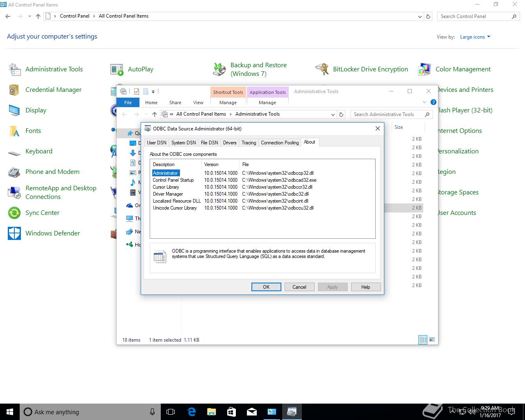Viewport: 525px width, 420px height.
Task: Open the Store app from taskbar
Action: point(231,412)
